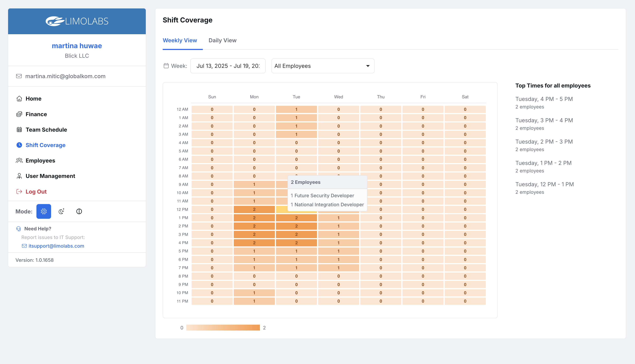Click the envelope icon next to itsupport email
The image size is (635, 364).
24,246
